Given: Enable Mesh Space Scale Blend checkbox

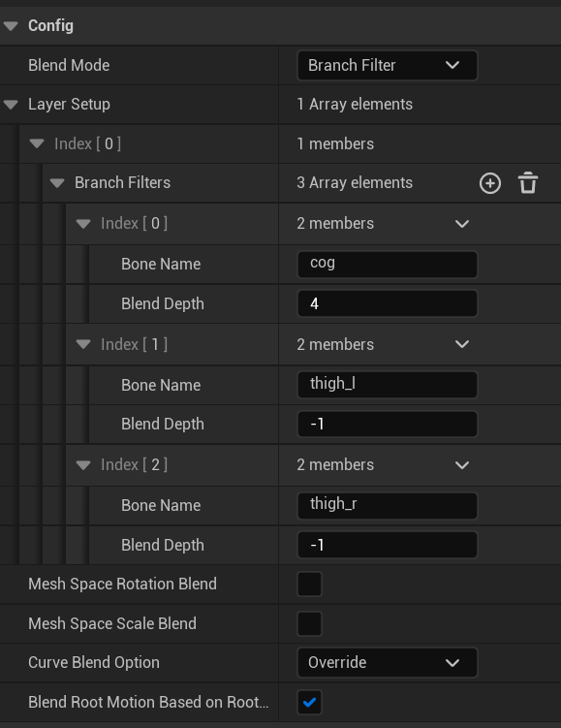Looking at the screenshot, I should (309, 623).
